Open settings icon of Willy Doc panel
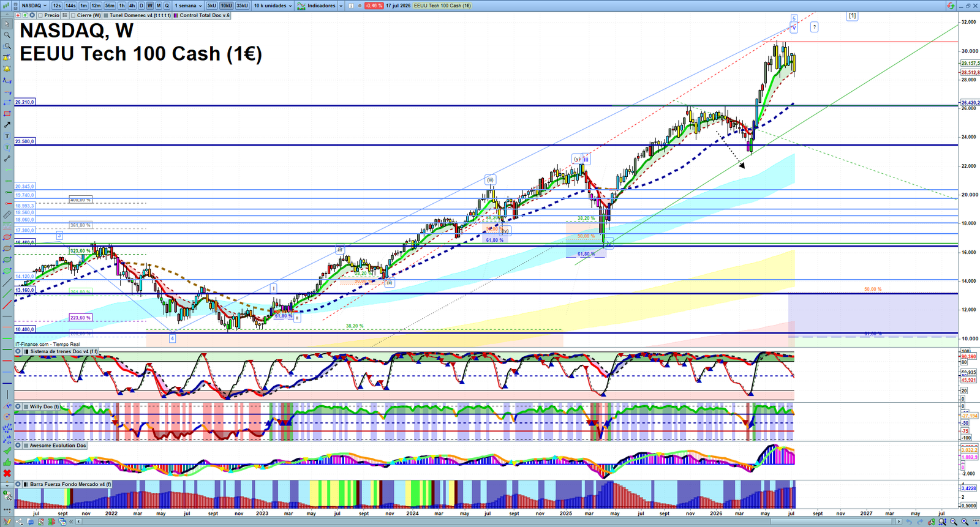 coord(18,406)
